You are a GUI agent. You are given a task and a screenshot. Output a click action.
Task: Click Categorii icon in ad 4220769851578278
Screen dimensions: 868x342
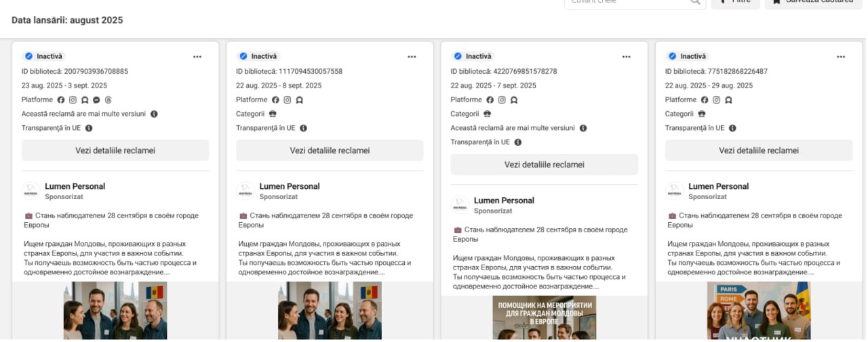(x=488, y=114)
